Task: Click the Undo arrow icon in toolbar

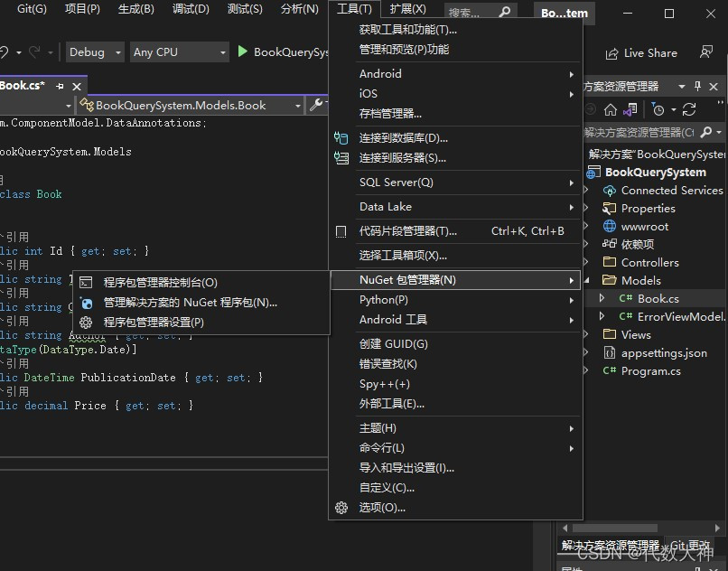Action: tap(5, 52)
